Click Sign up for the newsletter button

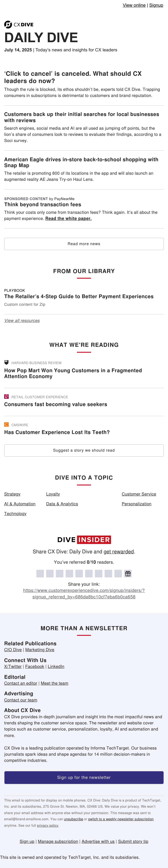84,777
